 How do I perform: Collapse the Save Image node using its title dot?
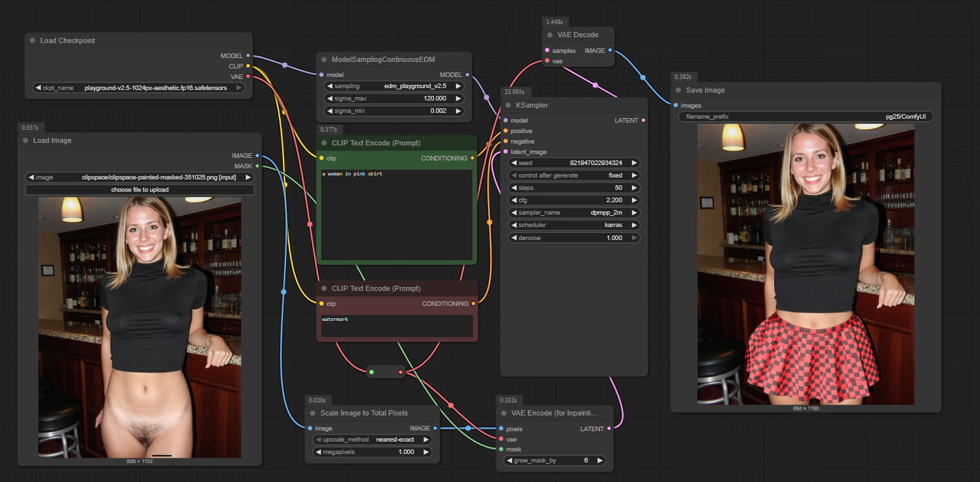pyautogui.click(x=678, y=90)
